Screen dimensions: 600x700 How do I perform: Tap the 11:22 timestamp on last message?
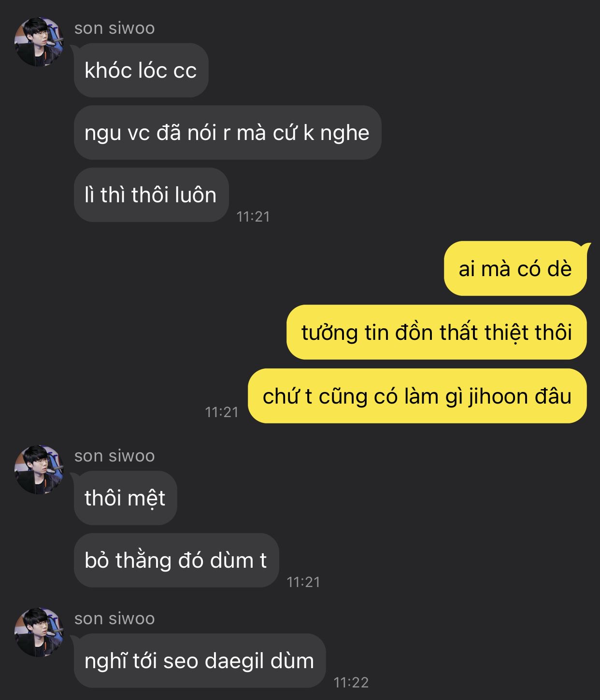(x=351, y=683)
